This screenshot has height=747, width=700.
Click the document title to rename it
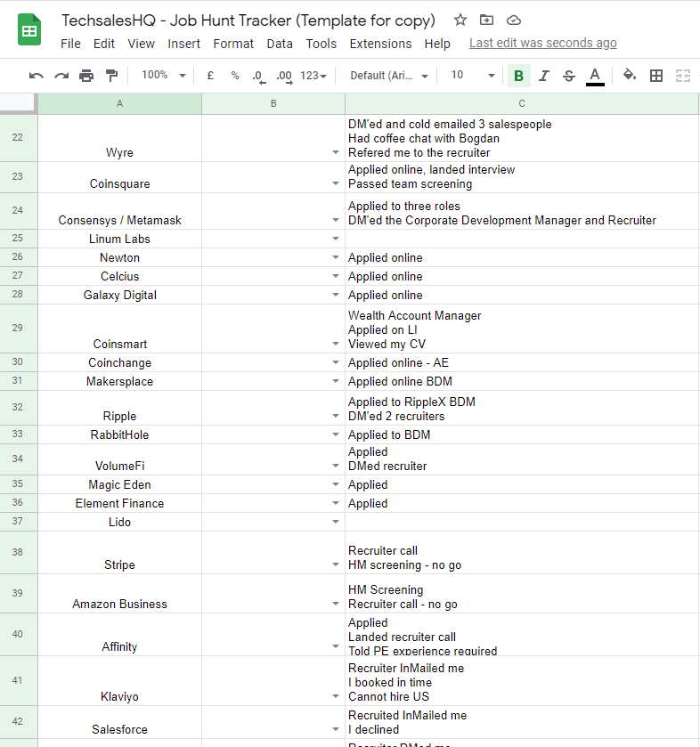pos(248,20)
